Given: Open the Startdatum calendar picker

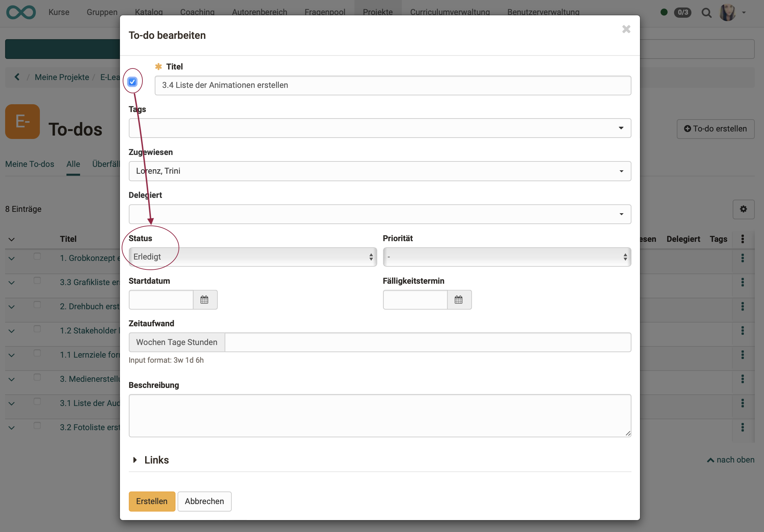Looking at the screenshot, I should click(204, 300).
